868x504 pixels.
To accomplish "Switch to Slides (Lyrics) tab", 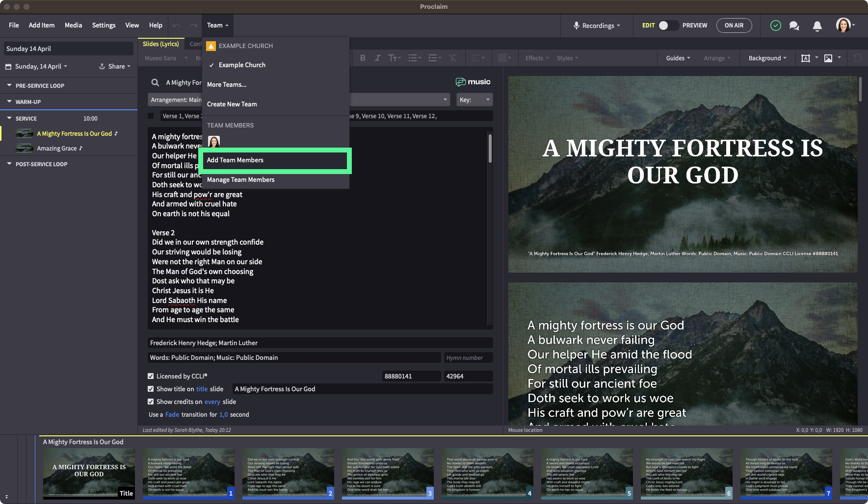I will pos(161,44).
